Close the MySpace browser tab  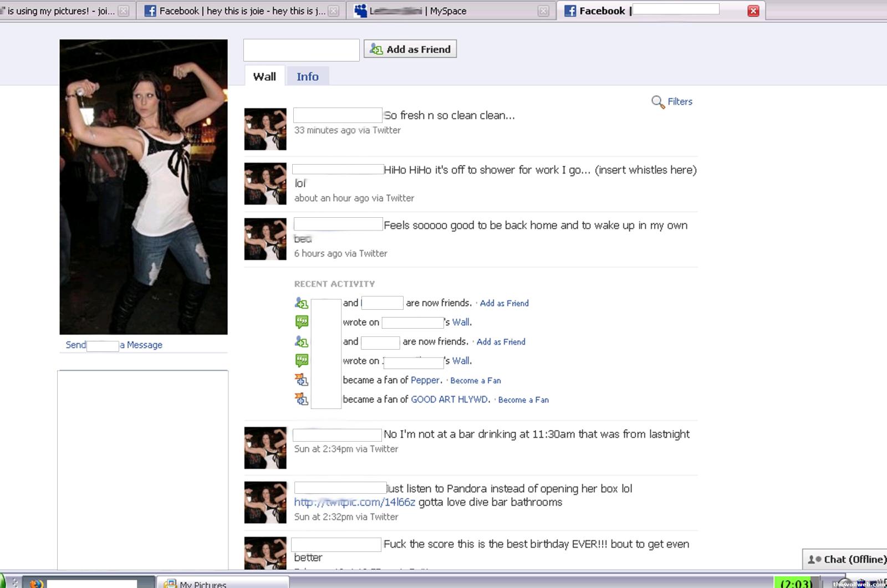tap(543, 11)
